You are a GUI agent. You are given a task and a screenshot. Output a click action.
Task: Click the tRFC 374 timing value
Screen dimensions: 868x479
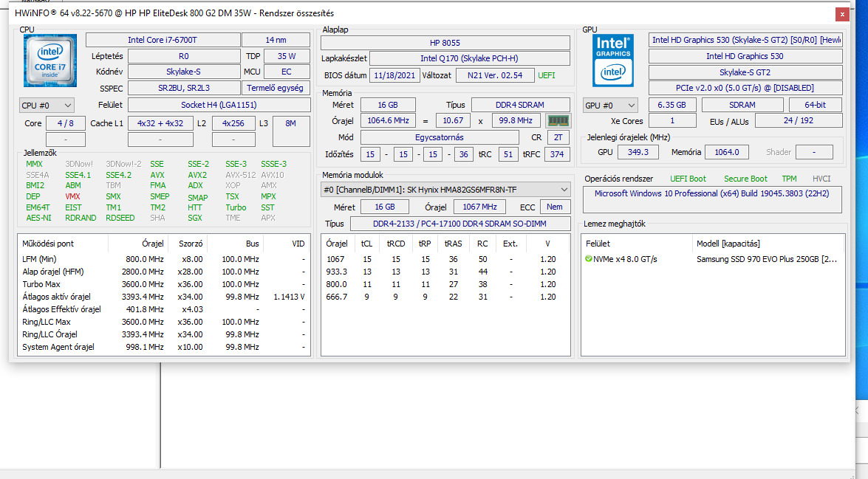tap(557, 154)
